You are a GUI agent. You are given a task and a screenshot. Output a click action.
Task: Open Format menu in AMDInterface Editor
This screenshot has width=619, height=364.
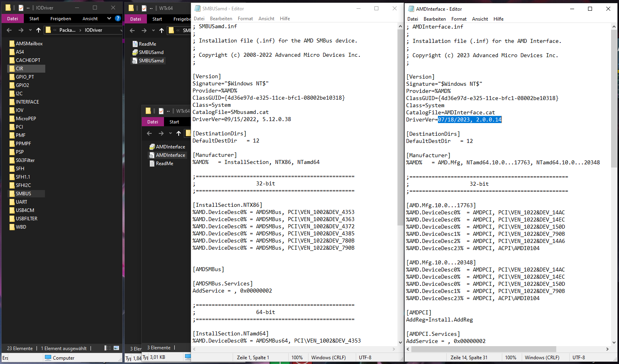pos(459,19)
